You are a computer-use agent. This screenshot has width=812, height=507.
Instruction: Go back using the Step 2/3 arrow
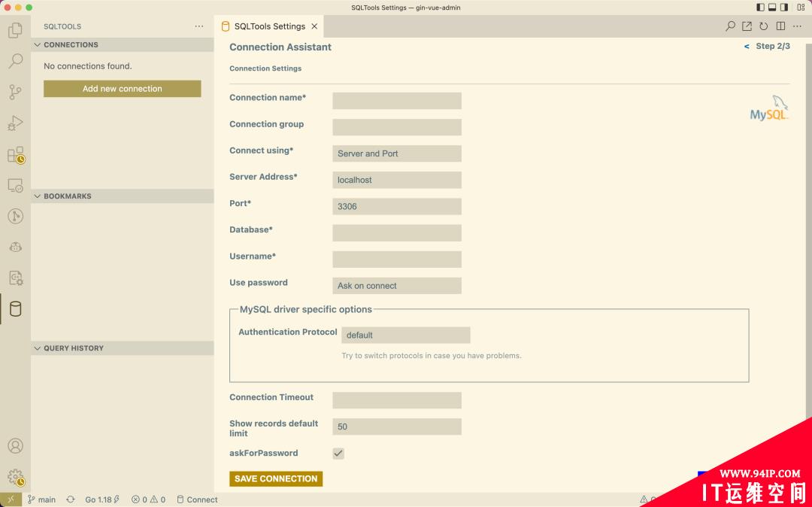tap(747, 47)
